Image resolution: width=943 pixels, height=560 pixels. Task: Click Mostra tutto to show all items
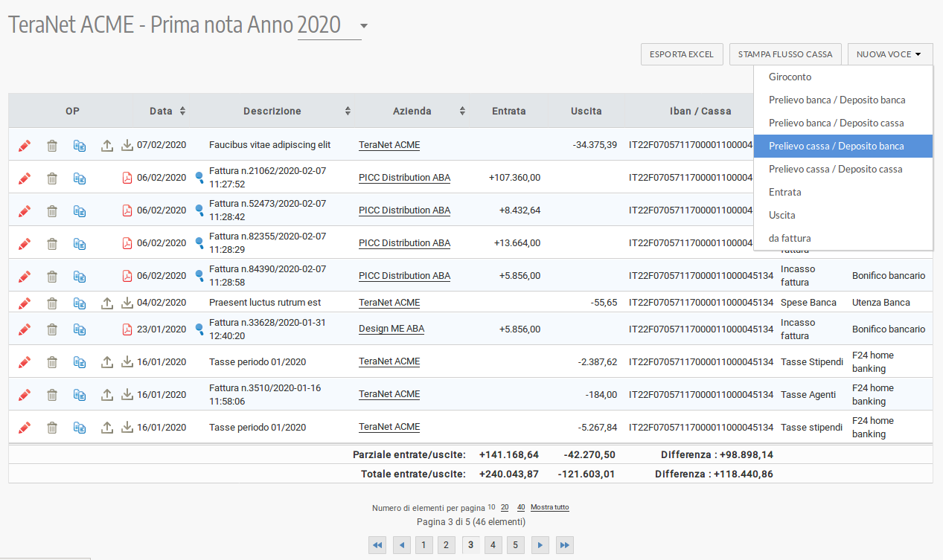(x=549, y=507)
